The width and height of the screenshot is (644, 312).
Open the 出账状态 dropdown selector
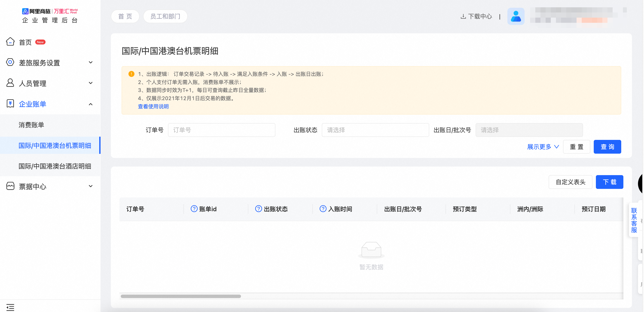coord(375,130)
